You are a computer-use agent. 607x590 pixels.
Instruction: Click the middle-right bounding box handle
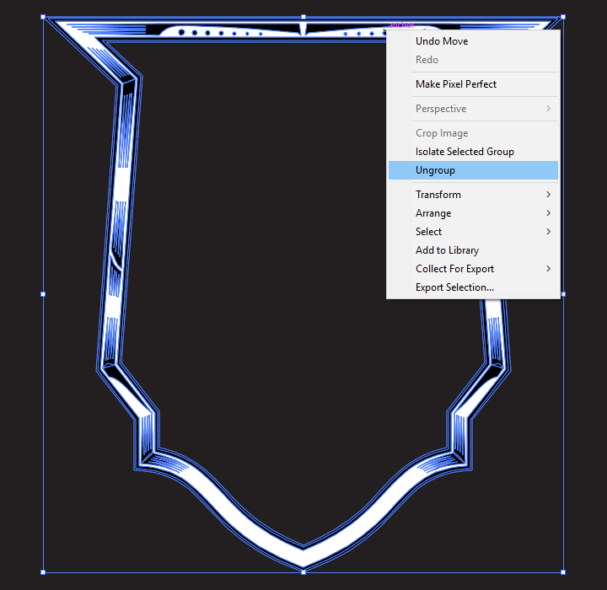[563, 294]
